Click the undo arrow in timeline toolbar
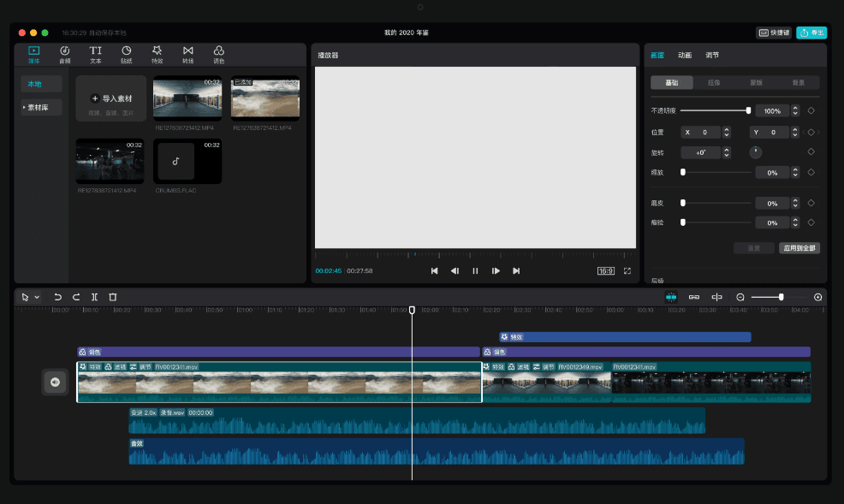This screenshot has height=504, width=844. coord(58,297)
